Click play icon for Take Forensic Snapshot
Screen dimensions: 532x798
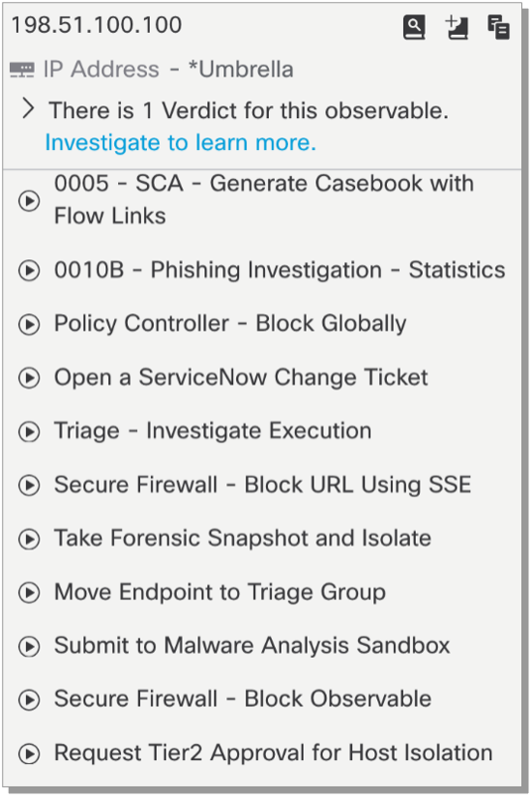pos(29,539)
